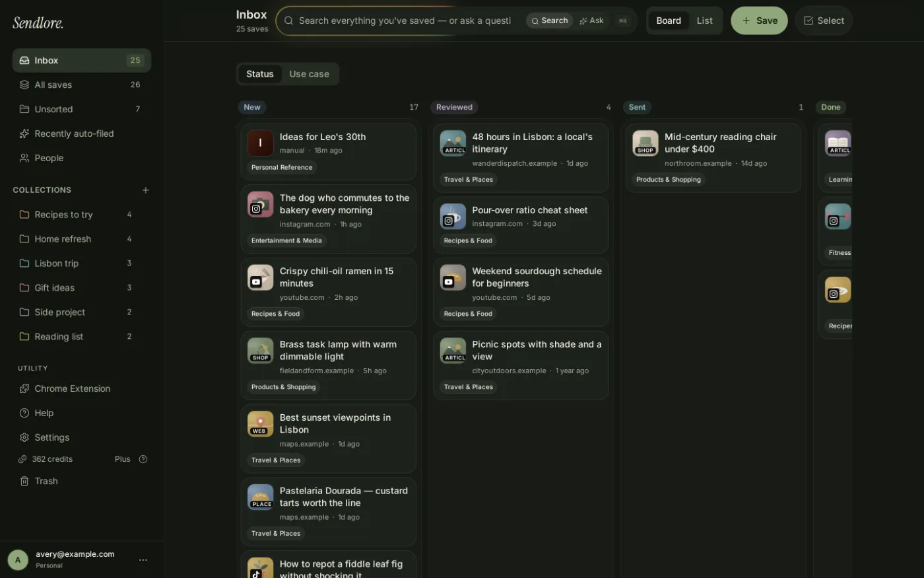Open Chrome Extension page
The height and width of the screenshot is (578, 924).
coord(82,388)
